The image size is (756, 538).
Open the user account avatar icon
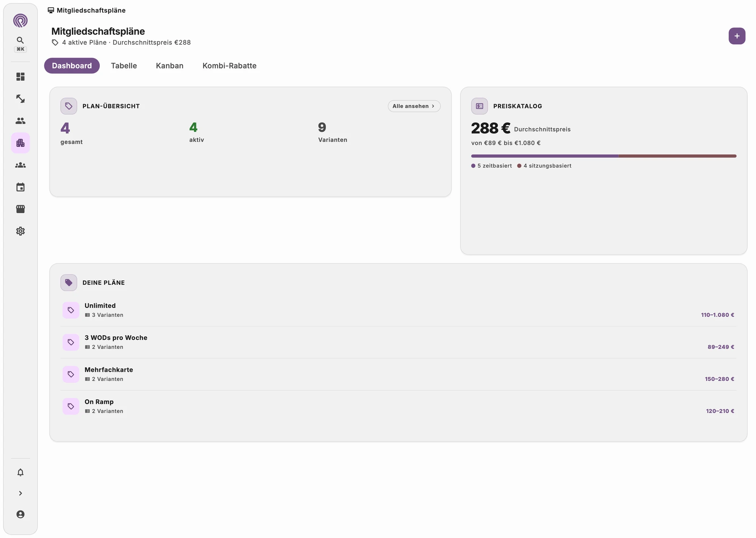click(x=20, y=515)
